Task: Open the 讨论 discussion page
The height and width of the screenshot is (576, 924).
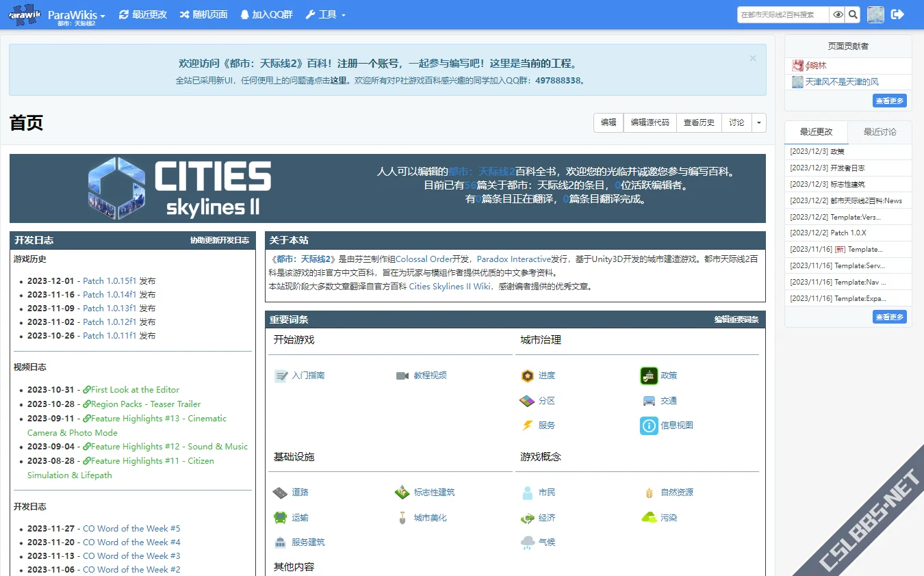Action: click(736, 122)
